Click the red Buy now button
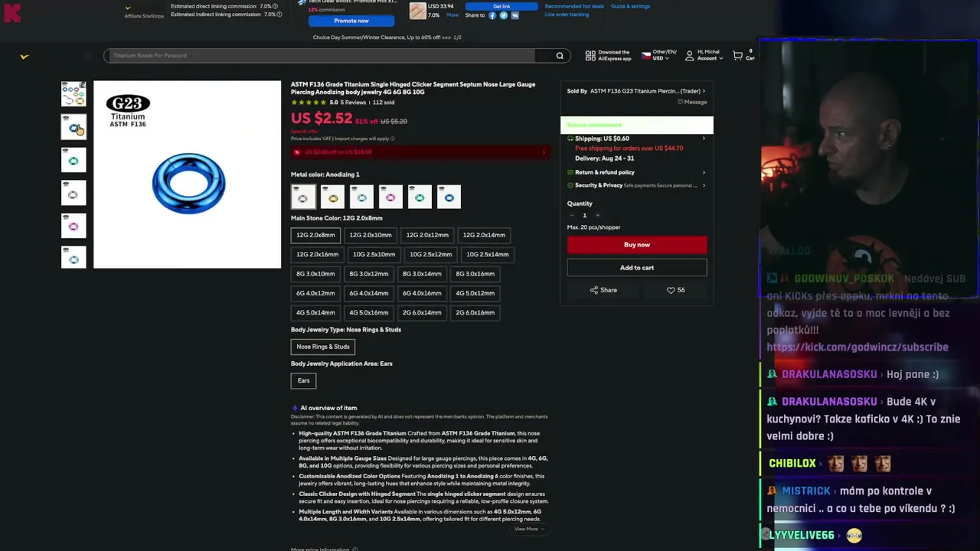 tap(636, 245)
